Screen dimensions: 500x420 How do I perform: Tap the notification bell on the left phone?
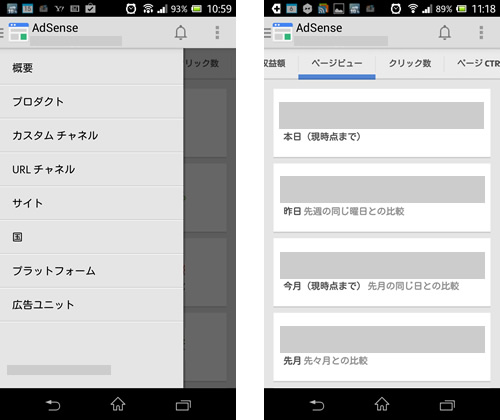tap(181, 33)
